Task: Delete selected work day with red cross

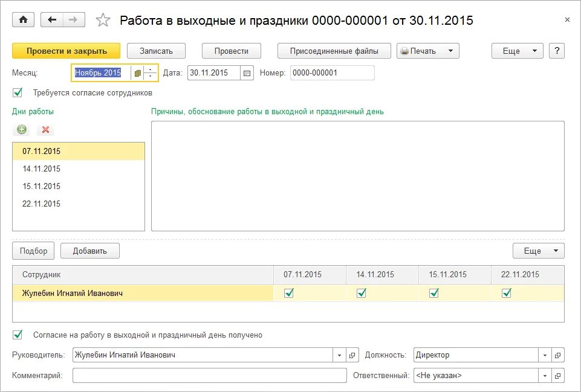Action: tap(45, 129)
